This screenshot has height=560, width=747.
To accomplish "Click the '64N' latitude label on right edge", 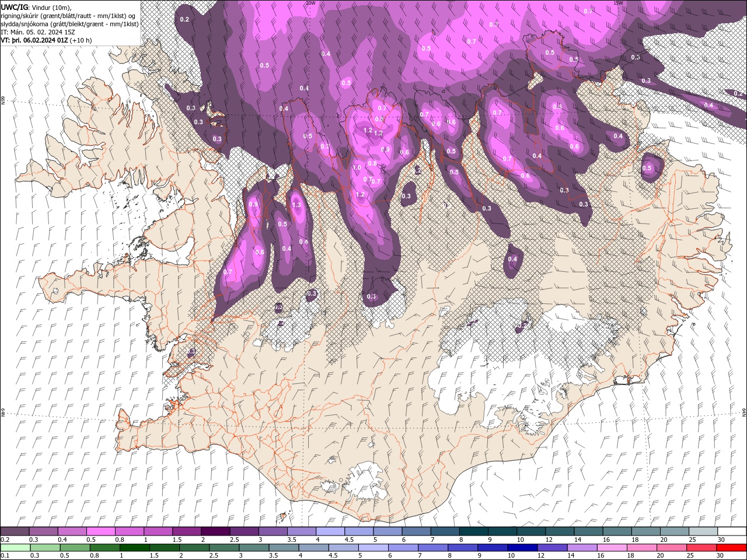I will (x=744, y=412).
